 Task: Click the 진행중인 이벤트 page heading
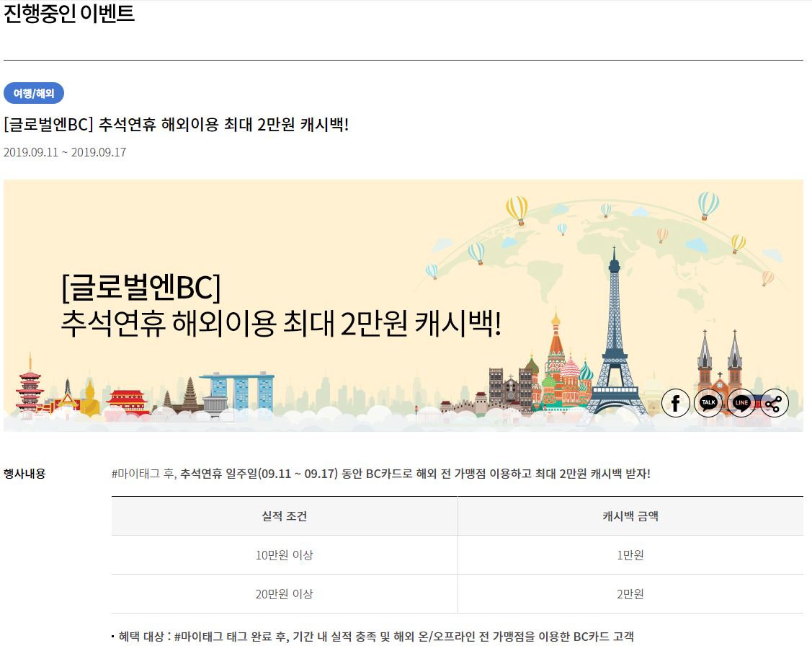tap(69, 14)
